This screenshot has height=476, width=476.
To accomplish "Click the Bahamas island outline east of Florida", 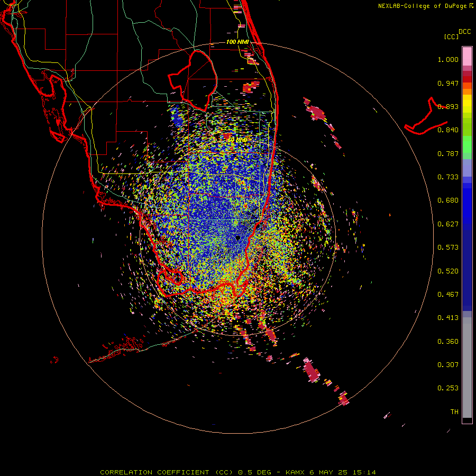I will click(x=426, y=117).
